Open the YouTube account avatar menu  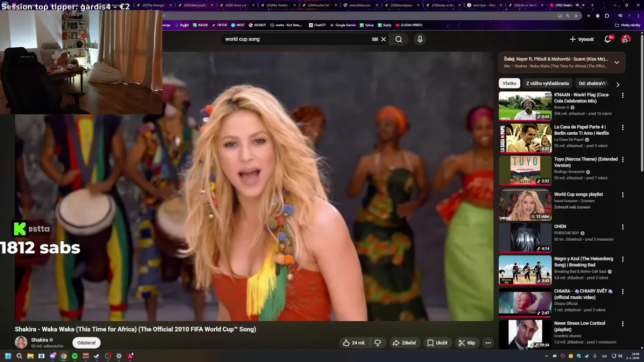point(626,39)
